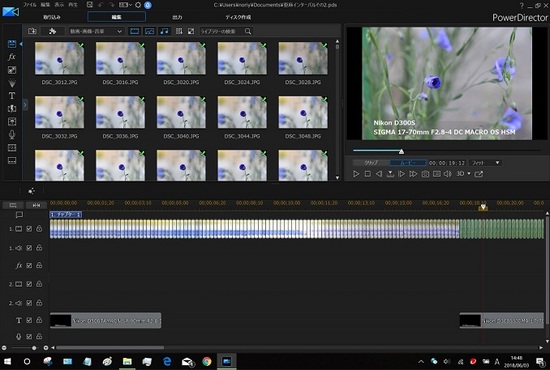Toggle enable checkbox for audio track 1
The width and height of the screenshot is (550, 370).
tap(29, 248)
